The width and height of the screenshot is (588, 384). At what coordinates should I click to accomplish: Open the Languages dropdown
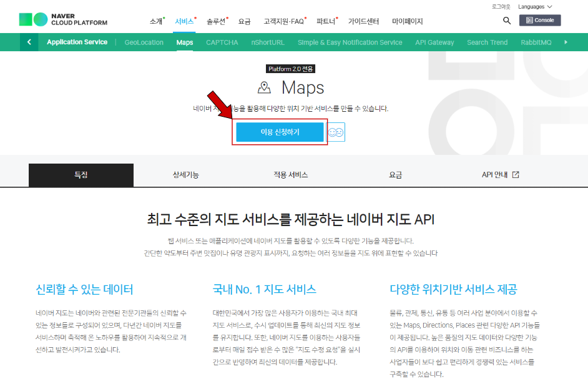[535, 7]
